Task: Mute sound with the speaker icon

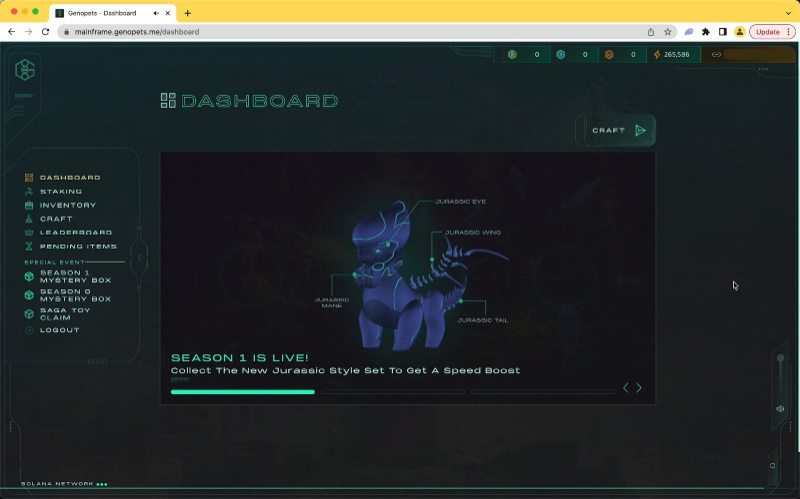Action: (x=780, y=409)
